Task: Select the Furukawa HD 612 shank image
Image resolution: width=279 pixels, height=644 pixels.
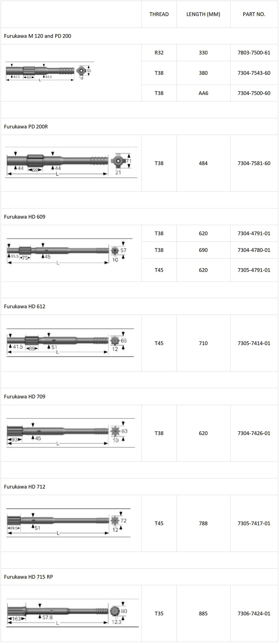Action: pyautogui.click(x=70, y=343)
